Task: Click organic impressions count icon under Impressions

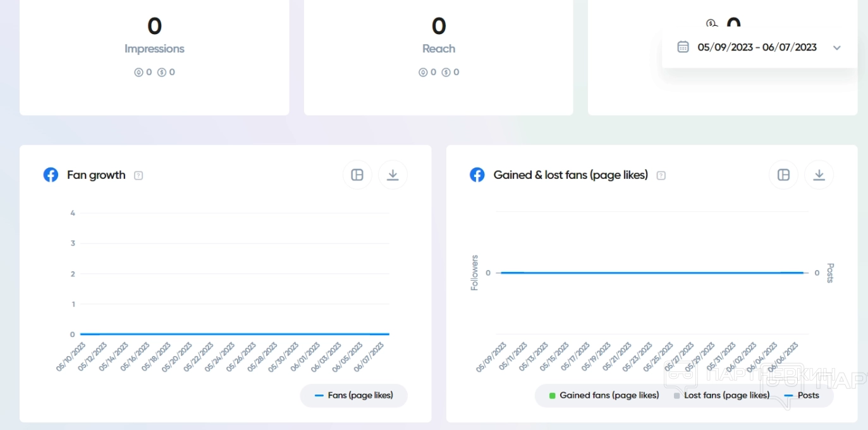Action: 138,73
